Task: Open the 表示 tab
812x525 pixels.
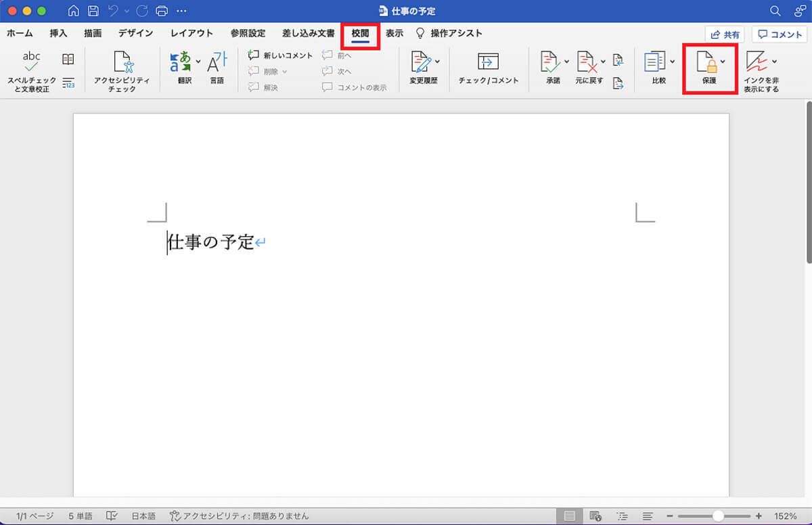Action: 394,33
